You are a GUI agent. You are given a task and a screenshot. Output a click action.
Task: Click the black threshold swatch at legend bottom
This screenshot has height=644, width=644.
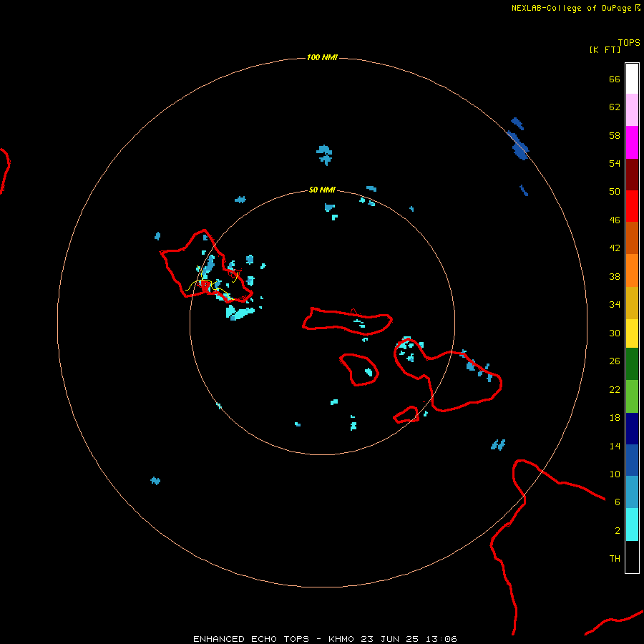[632, 557]
